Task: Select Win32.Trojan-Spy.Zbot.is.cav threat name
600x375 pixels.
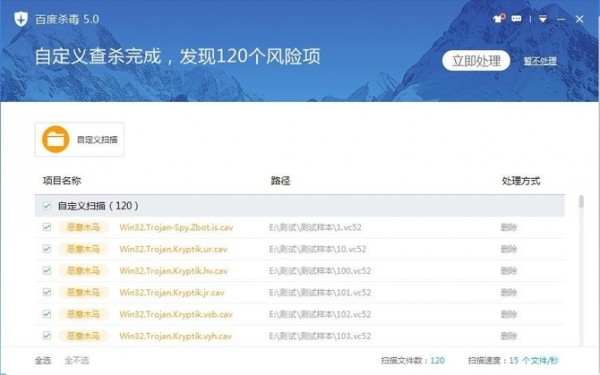Action: point(176,227)
